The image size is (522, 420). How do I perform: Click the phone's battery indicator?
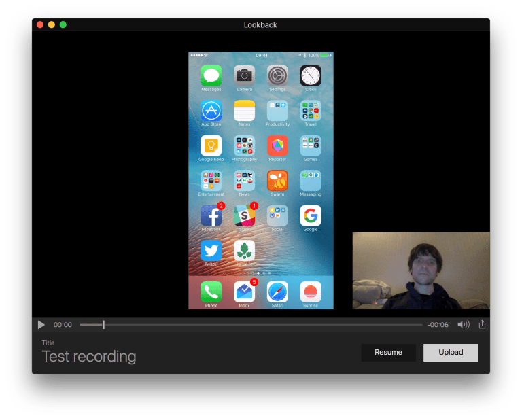click(326, 55)
